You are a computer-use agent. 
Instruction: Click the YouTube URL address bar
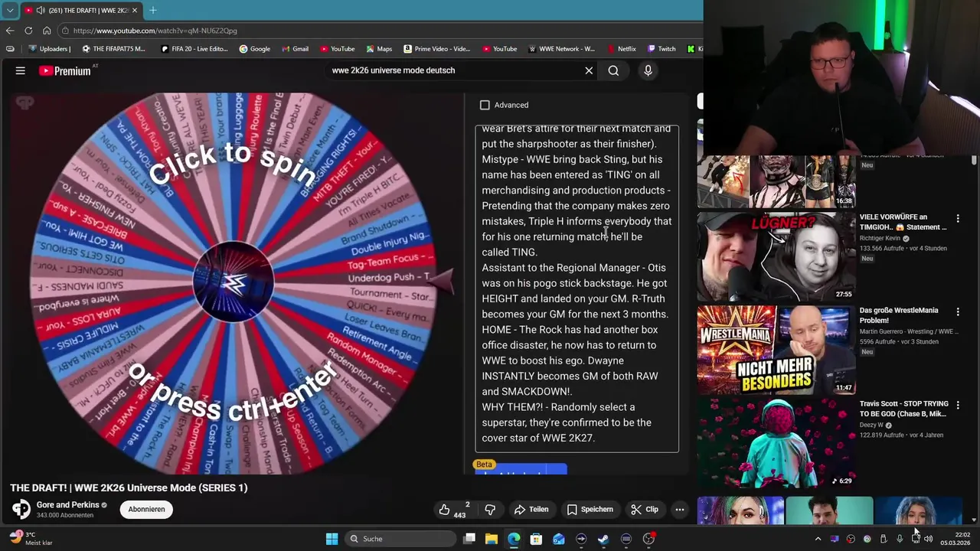(x=379, y=31)
